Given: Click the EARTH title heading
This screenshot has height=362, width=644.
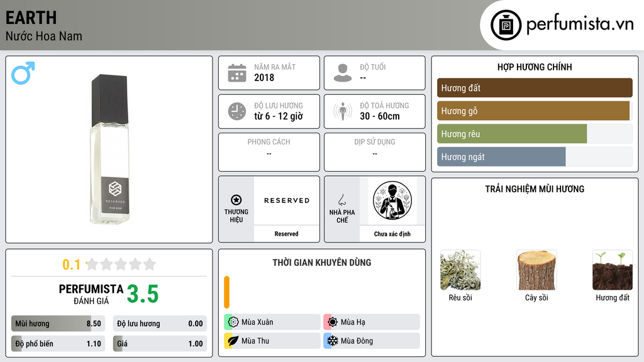Looking at the screenshot, I should [x=31, y=18].
